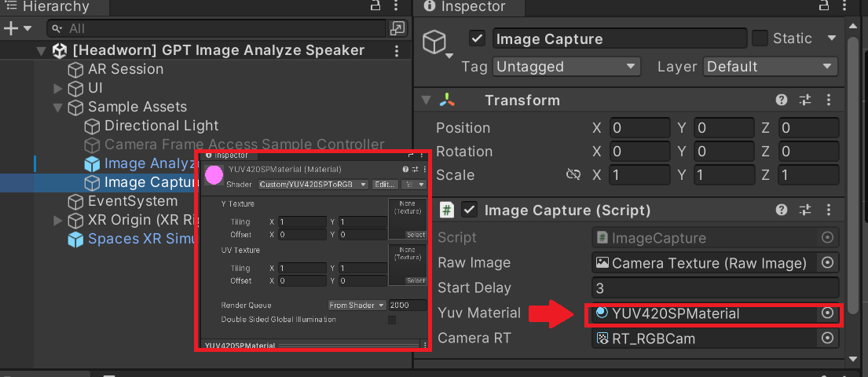Open the Tag dropdown set to Untagged
This screenshot has height=377, width=868.
point(566,67)
